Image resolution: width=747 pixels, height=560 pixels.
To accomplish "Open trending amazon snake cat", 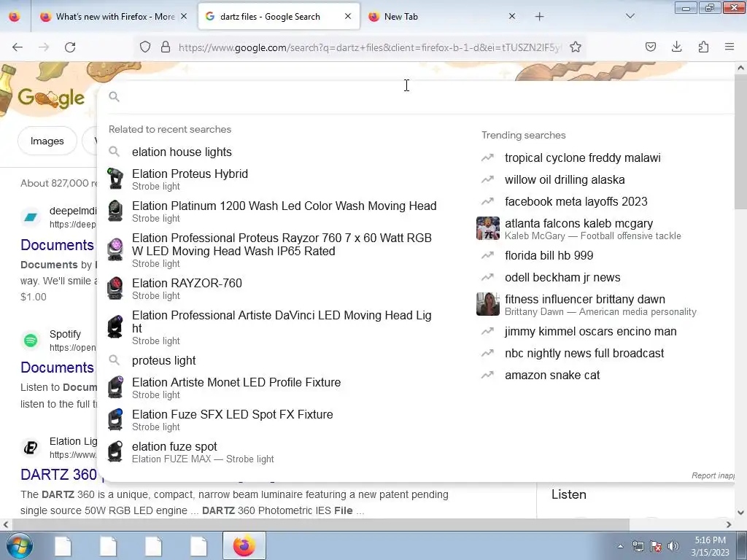I will (552, 376).
